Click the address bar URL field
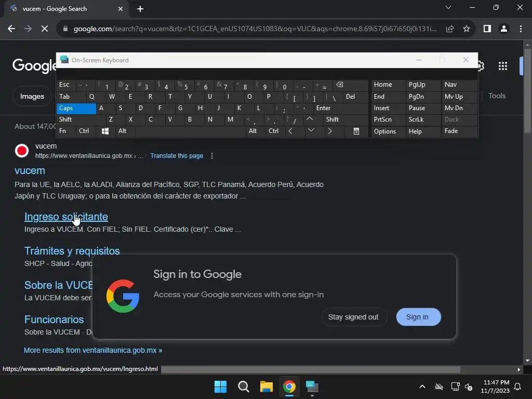Image resolution: width=532 pixels, height=399 pixels. point(255,29)
